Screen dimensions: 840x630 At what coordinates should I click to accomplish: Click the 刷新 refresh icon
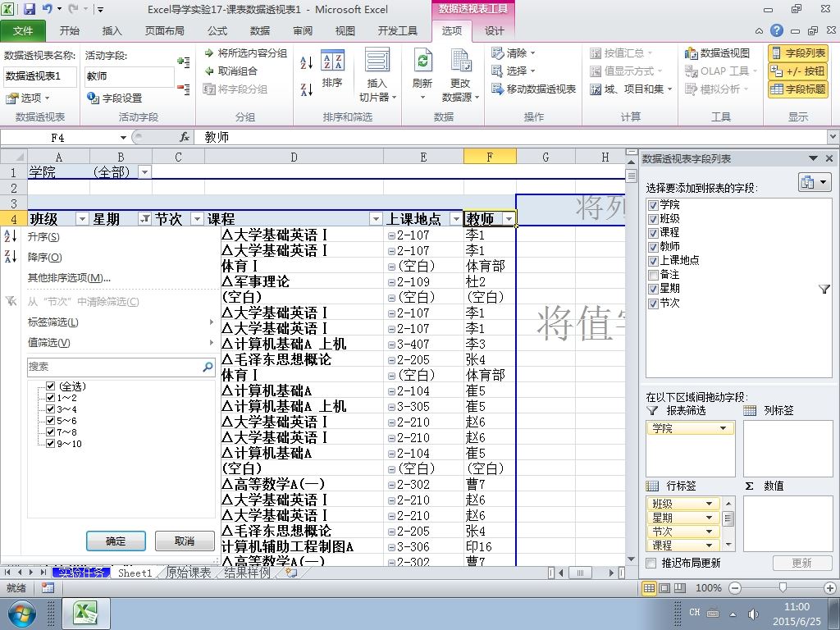point(422,75)
